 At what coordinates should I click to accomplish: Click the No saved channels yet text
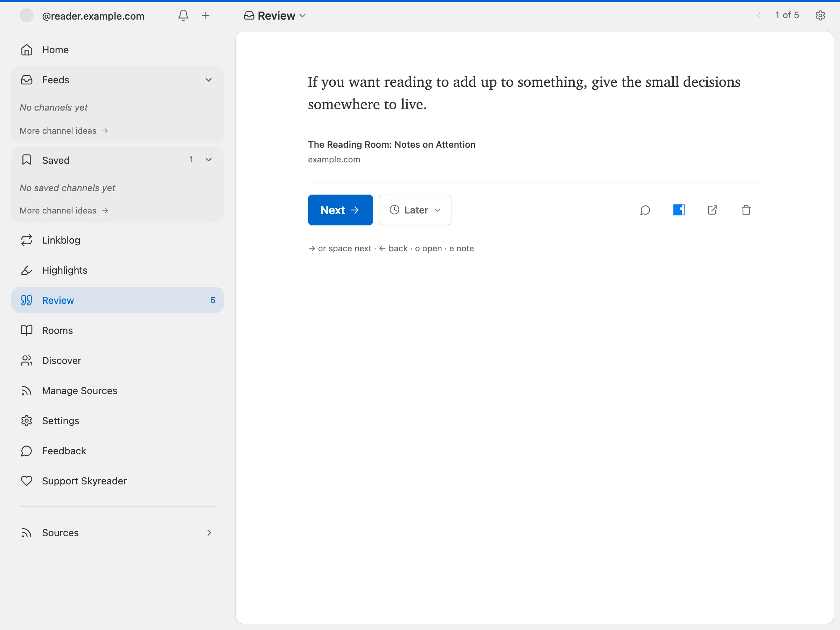pos(67,188)
